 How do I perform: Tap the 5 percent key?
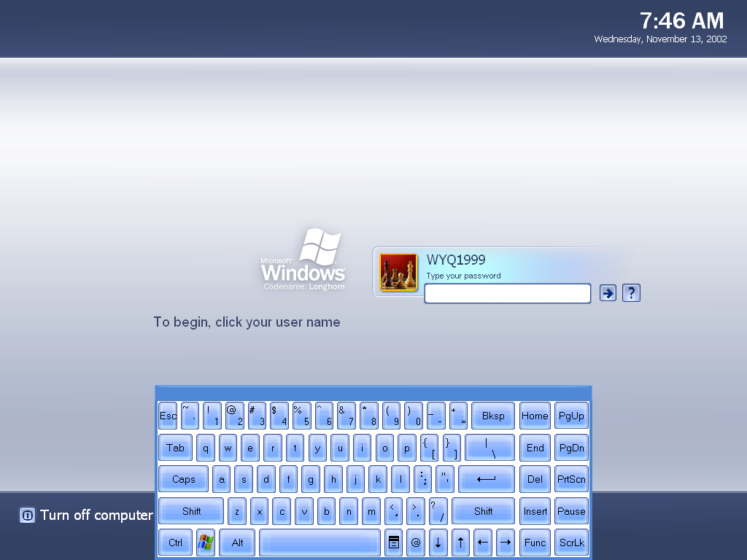pyautogui.click(x=302, y=416)
